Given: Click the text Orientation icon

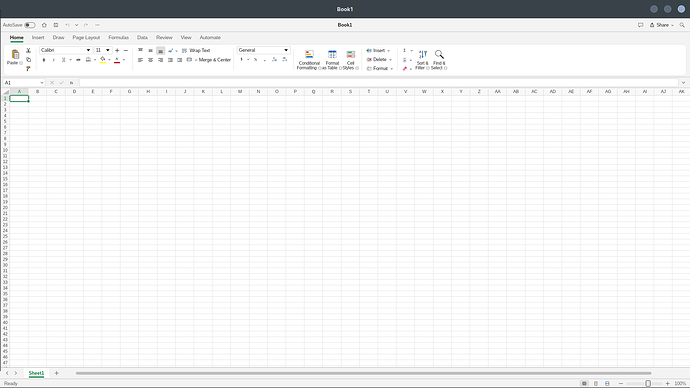Looking at the screenshot, I should [171, 51].
